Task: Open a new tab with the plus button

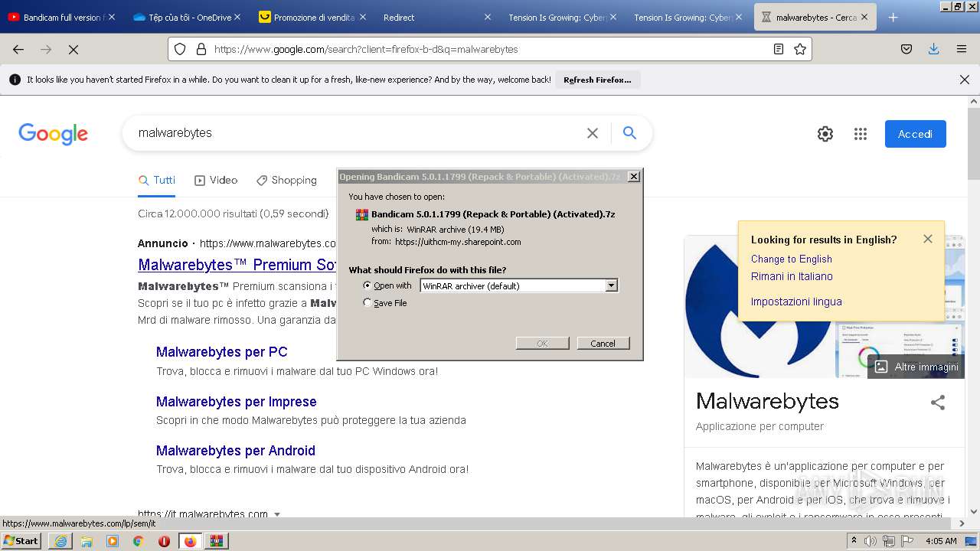Action: pyautogui.click(x=893, y=17)
